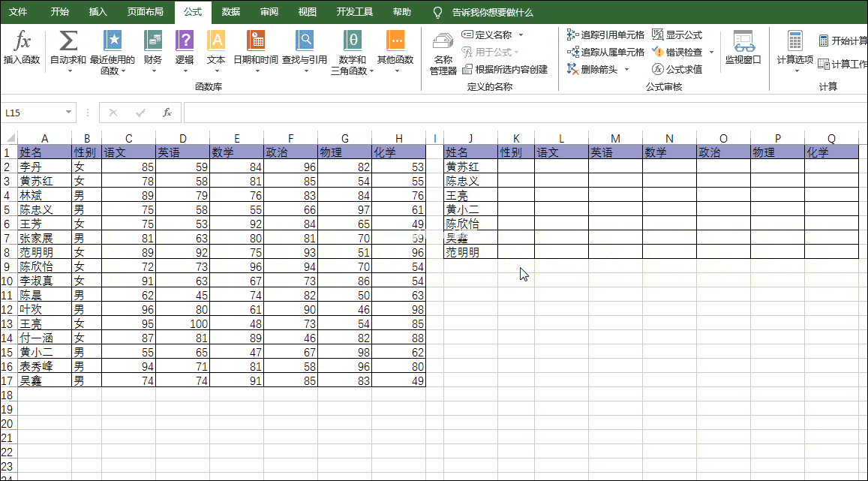Viewport: 868px width, 481px height.
Task: Click 追踪引用单元格 trace precedents button
Action: [x=605, y=35]
